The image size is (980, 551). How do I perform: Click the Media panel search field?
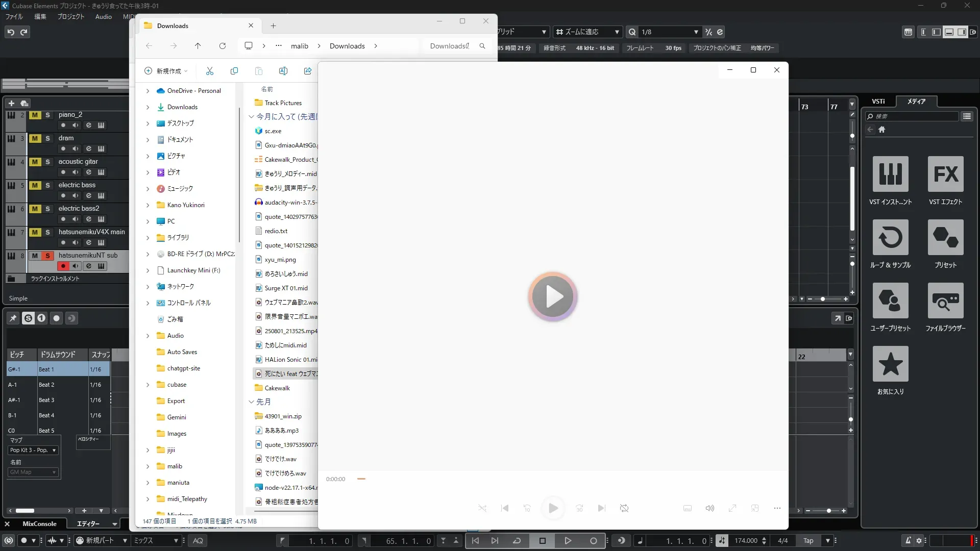[x=914, y=116]
